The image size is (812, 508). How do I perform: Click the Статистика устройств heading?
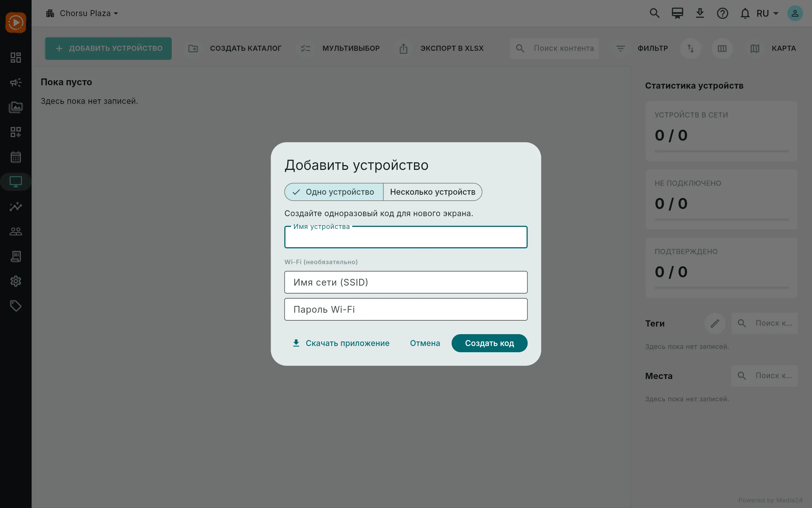coord(694,86)
